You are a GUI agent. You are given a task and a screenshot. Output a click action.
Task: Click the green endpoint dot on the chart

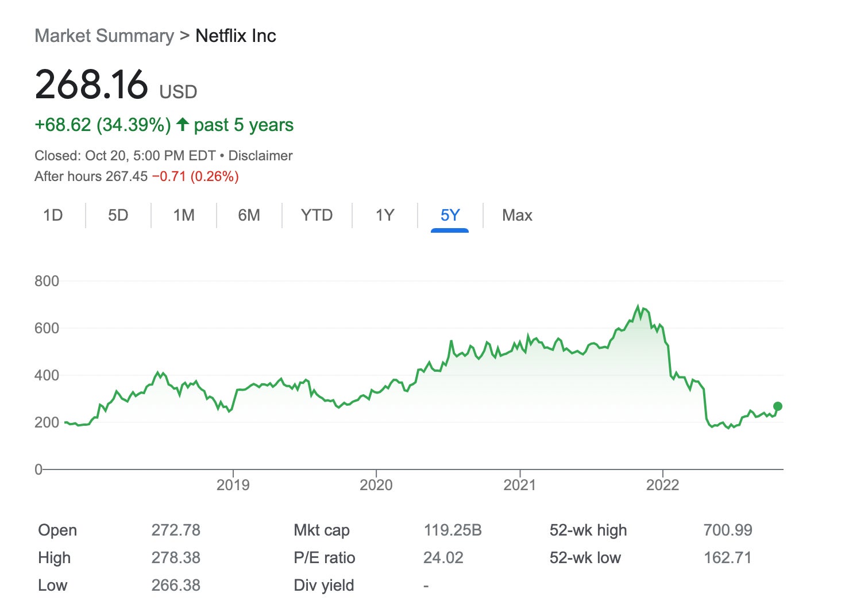click(778, 406)
